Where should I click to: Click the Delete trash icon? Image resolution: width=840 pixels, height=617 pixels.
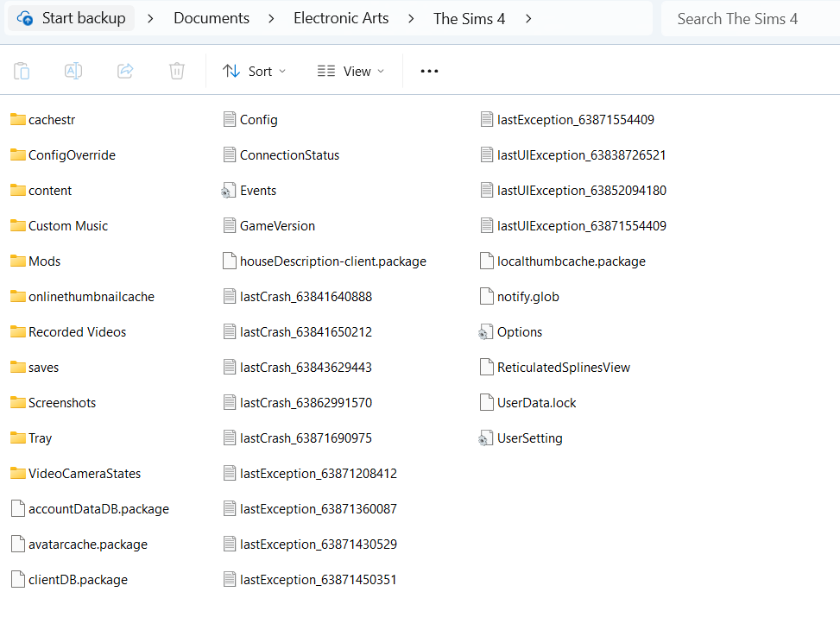(x=177, y=71)
